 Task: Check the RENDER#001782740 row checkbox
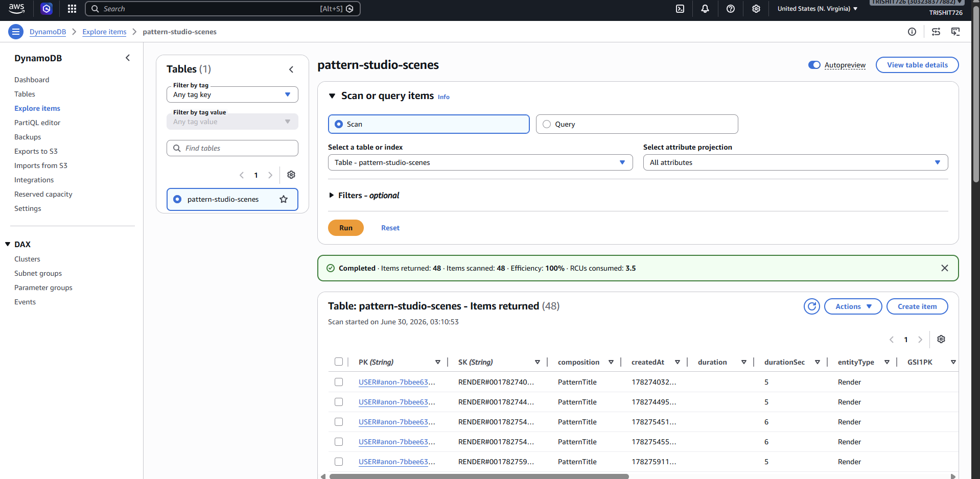coord(339,382)
